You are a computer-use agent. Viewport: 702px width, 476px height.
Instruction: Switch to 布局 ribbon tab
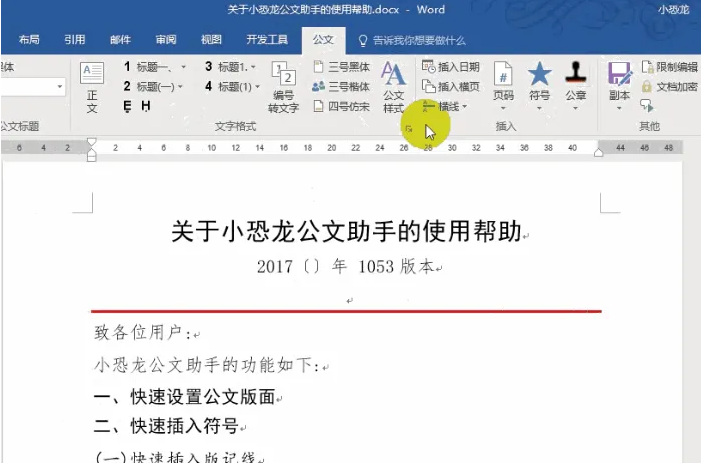click(x=29, y=40)
